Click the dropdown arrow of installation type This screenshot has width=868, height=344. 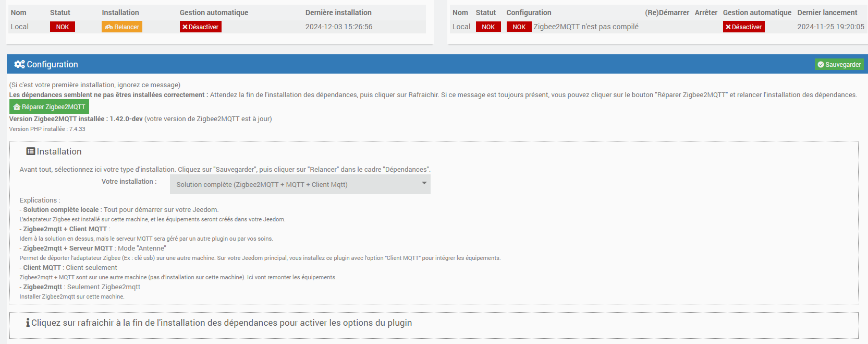[x=424, y=183]
